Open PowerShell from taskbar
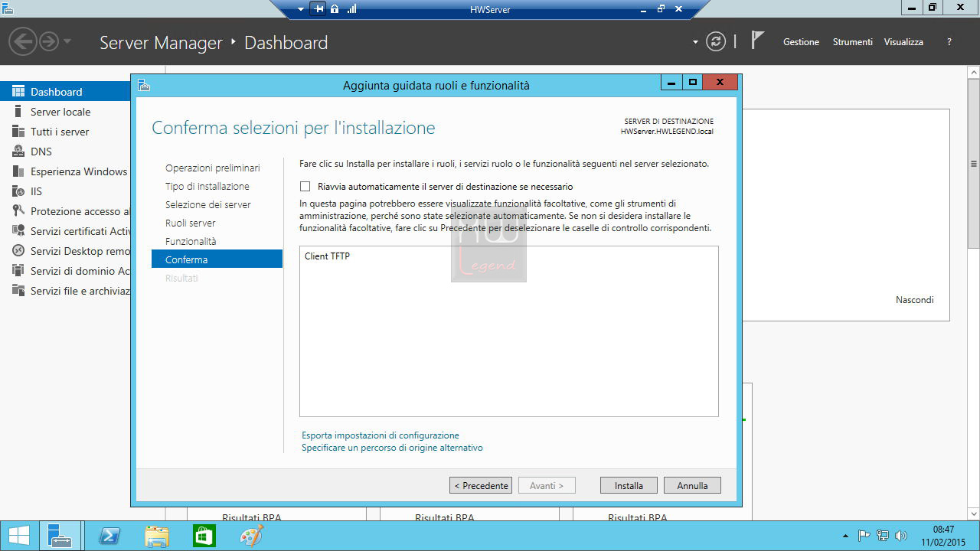 tap(109, 536)
